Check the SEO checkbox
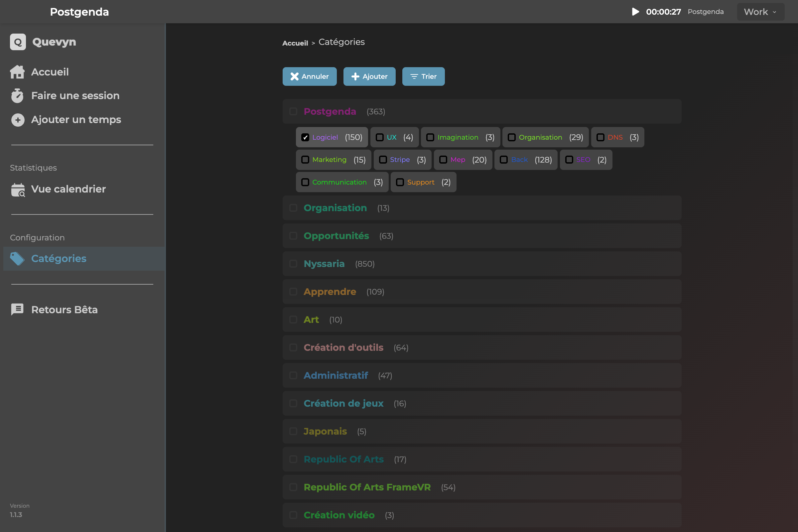 point(569,160)
